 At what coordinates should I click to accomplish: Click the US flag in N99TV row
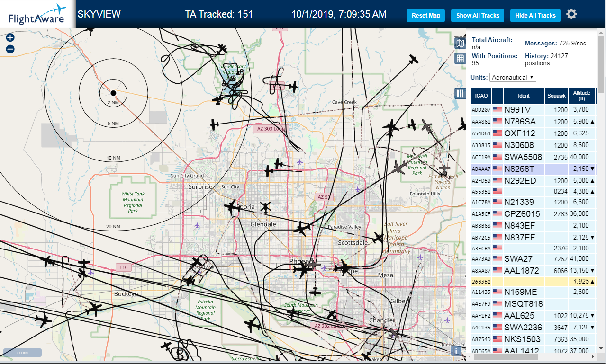pyautogui.click(x=497, y=109)
